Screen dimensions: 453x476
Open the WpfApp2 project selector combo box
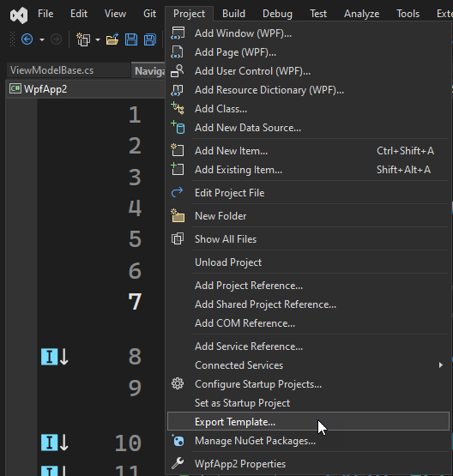pyautogui.click(x=85, y=89)
